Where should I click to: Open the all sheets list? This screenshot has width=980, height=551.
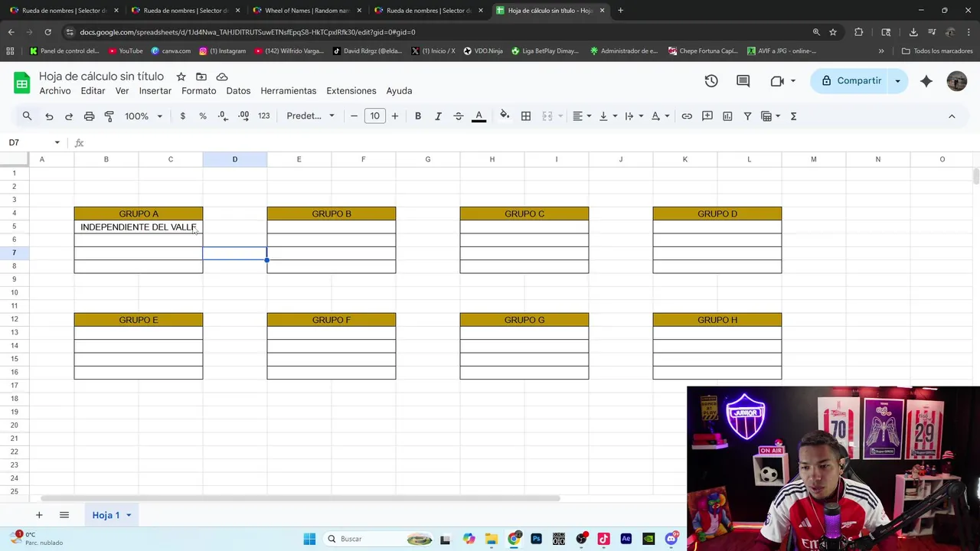pyautogui.click(x=64, y=515)
